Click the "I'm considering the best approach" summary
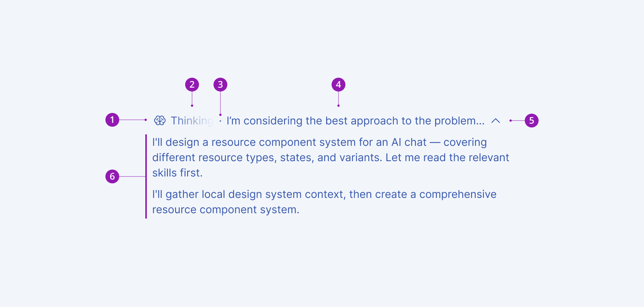The image size is (644, 307). (355, 121)
